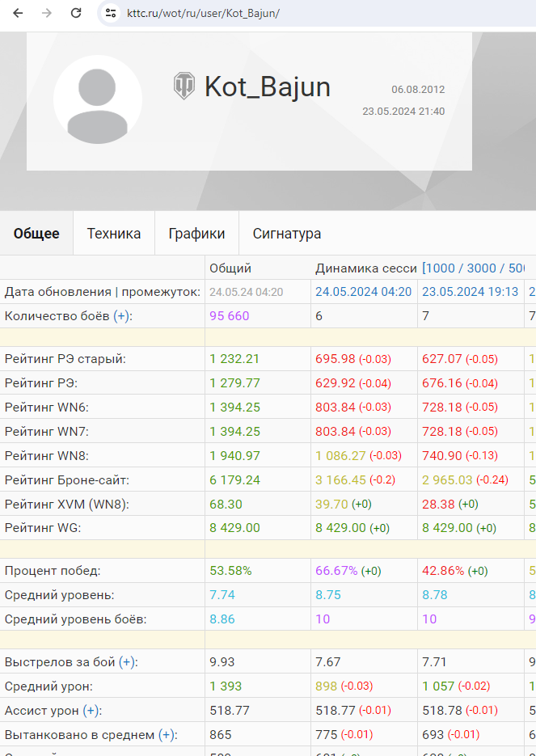536x756 pixels.
Task: Expand plus next to Вытанковано в среднем
Action: point(167,735)
